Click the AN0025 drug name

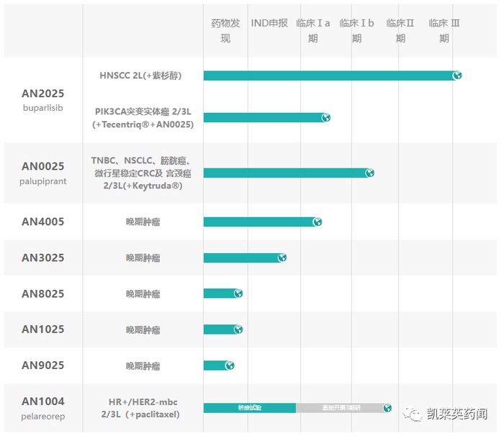(42, 166)
